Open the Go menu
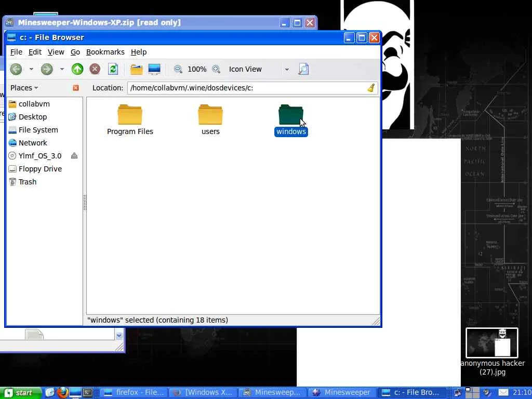The image size is (532, 399). tap(75, 52)
